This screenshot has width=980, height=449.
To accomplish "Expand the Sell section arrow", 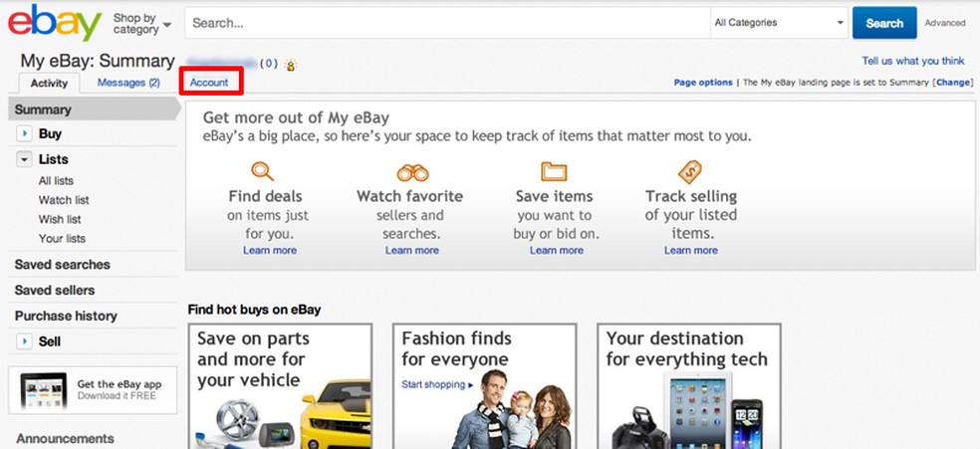I will [24, 341].
